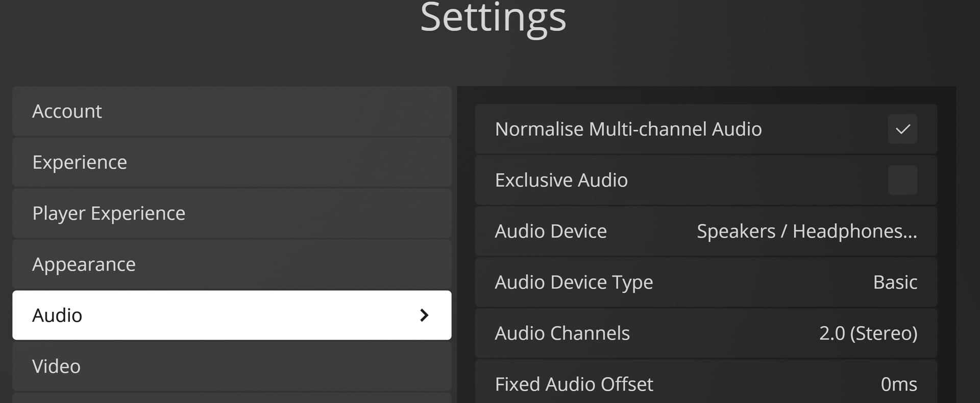This screenshot has height=403, width=980.
Task: Click the Audio Device row label
Action: (x=550, y=232)
